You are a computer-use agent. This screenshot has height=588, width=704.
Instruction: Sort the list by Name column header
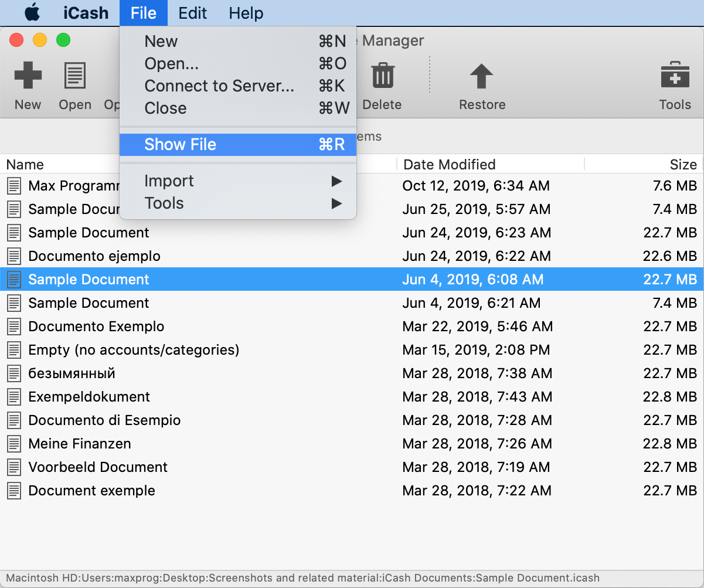[x=25, y=165]
